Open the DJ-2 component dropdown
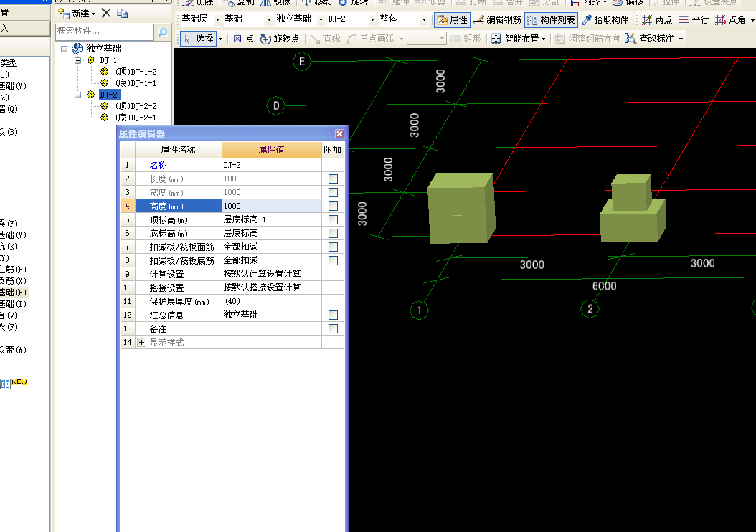756x532 pixels. pos(372,20)
